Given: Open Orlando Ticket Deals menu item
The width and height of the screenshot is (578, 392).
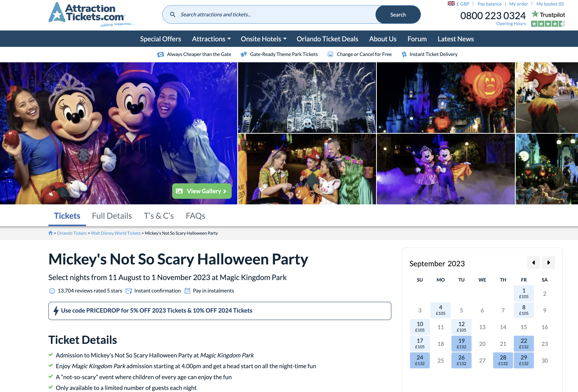Looking at the screenshot, I should 327,39.
